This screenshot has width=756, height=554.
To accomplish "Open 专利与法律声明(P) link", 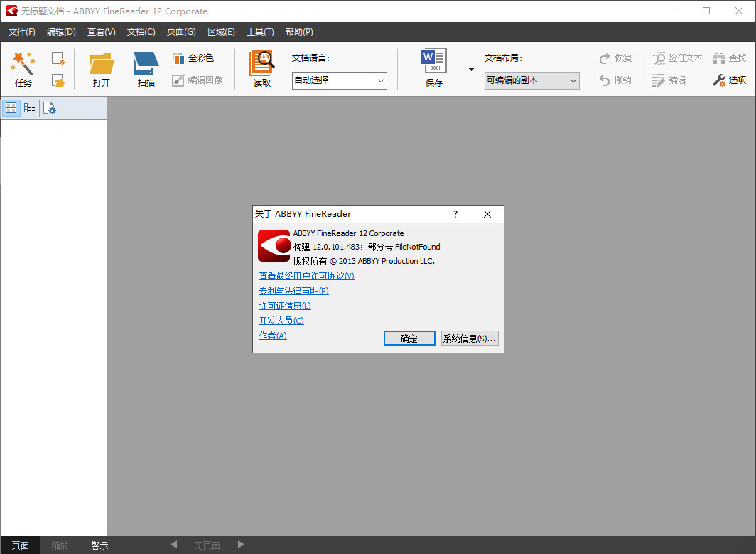I will tap(294, 291).
